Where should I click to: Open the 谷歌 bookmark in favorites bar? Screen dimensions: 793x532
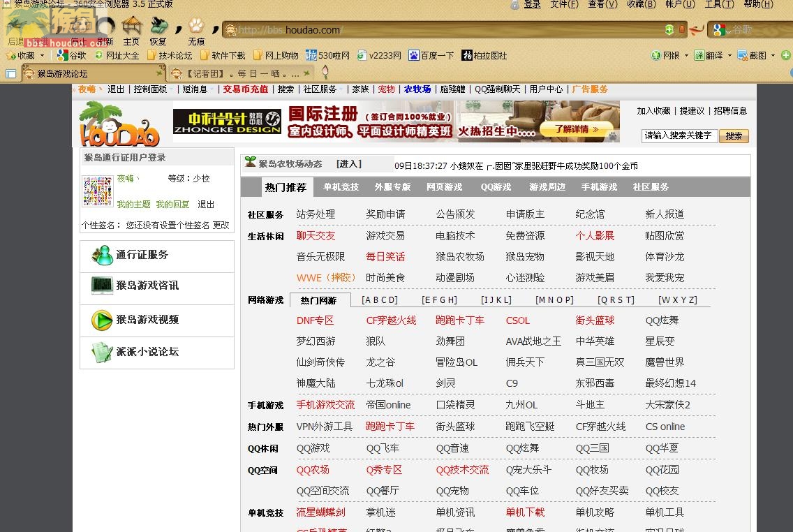[72, 55]
